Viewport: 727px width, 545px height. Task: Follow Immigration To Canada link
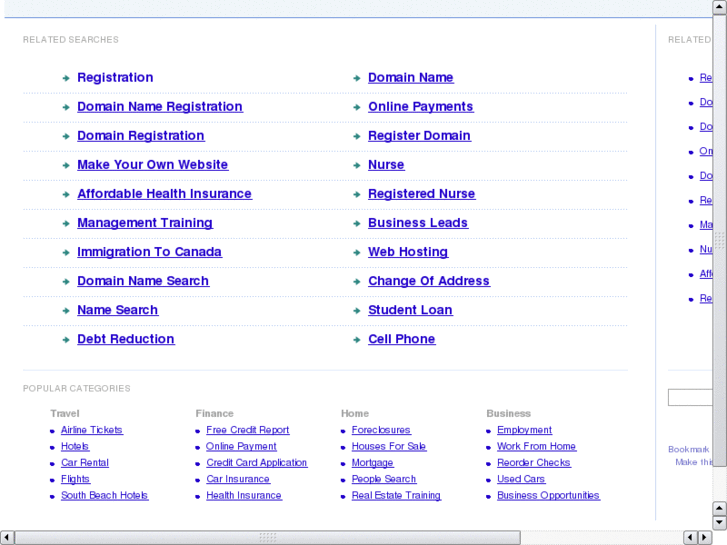click(149, 252)
